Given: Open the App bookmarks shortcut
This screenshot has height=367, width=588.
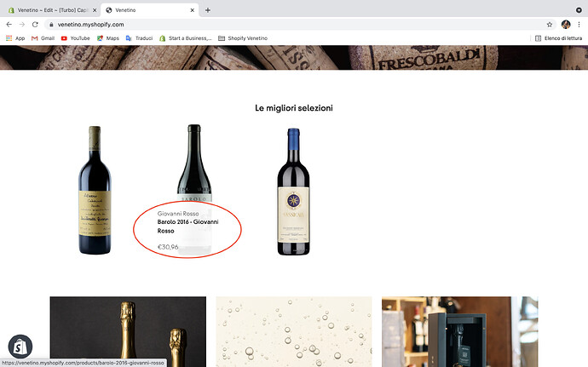Looking at the screenshot, I should point(15,38).
